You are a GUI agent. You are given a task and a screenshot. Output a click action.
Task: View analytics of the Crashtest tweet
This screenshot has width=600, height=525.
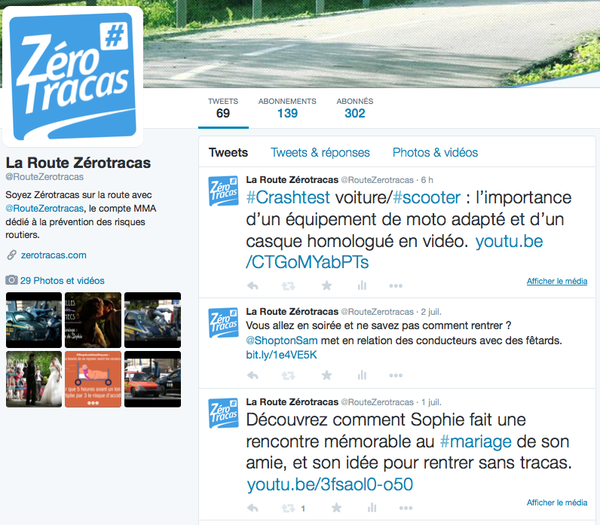click(x=362, y=285)
